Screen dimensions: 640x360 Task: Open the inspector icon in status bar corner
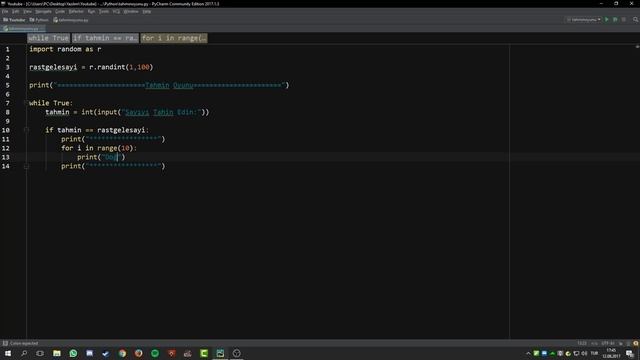click(x=628, y=343)
